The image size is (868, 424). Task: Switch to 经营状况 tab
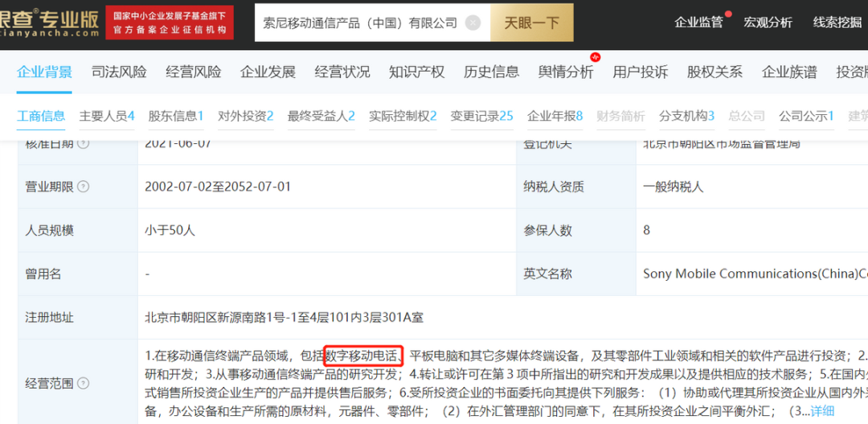coord(342,72)
